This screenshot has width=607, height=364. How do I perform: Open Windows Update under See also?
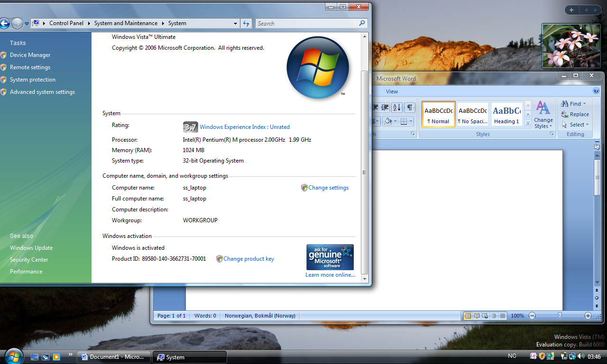pos(31,248)
